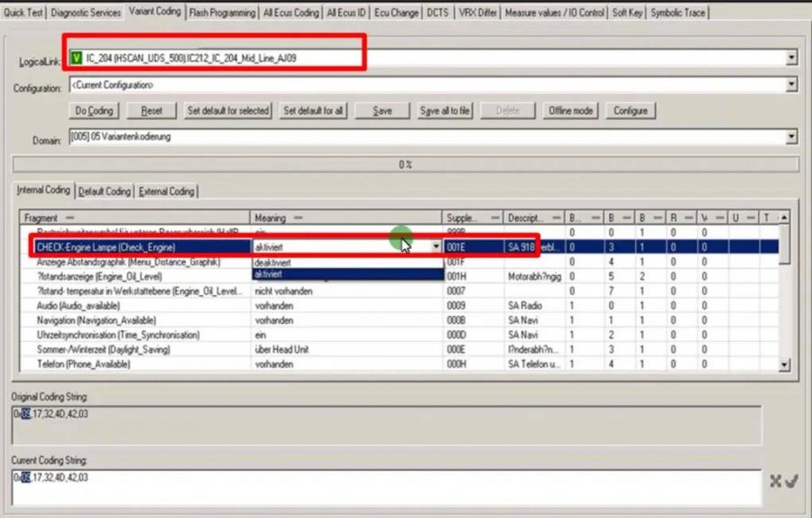Switch to the Flash Programming tab
The image size is (812, 518).
pos(222,13)
